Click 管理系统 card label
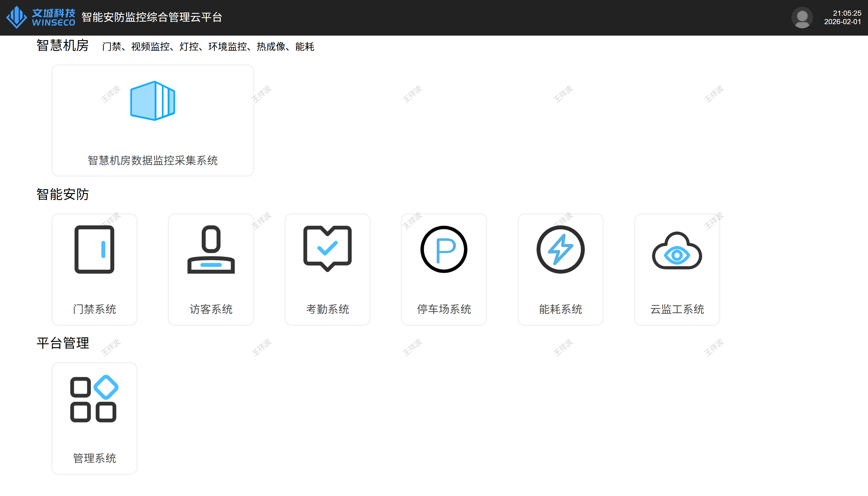This screenshot has height=496, width=868. click(x=94, y=458)
